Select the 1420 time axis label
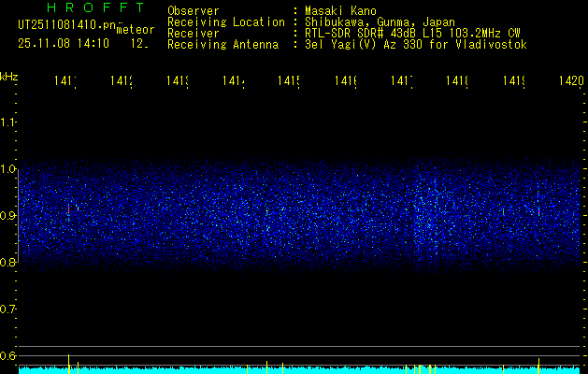The image size is (588, 374). pos(571,81)
